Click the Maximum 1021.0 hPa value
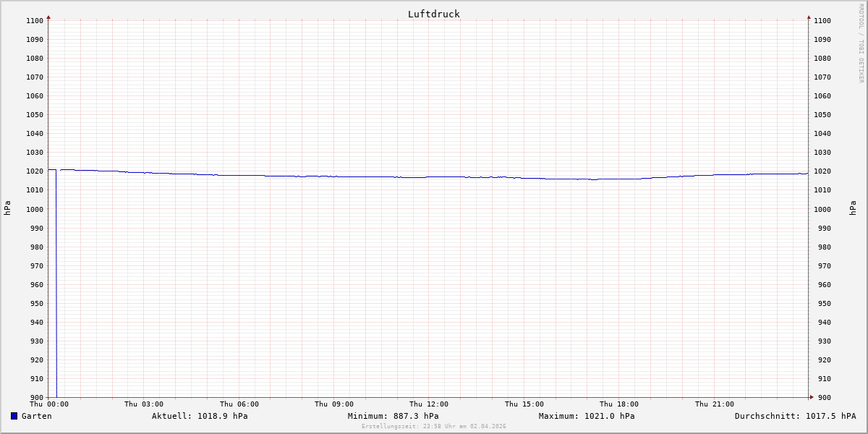Image resolution: width=868 pixels, height=434 pixels. 587,416
